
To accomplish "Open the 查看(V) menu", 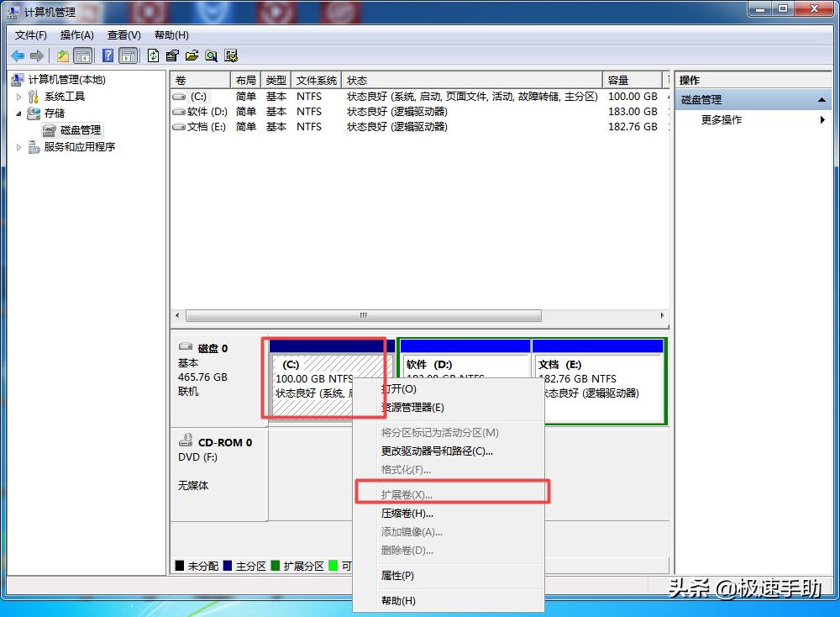I will point(123,34).
